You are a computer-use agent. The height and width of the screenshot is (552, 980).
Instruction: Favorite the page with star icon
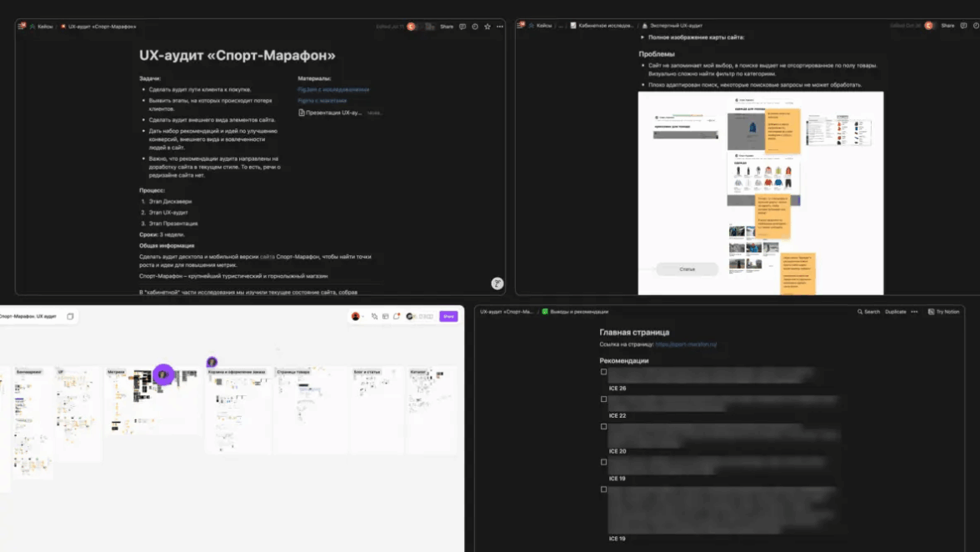[487, 27]
